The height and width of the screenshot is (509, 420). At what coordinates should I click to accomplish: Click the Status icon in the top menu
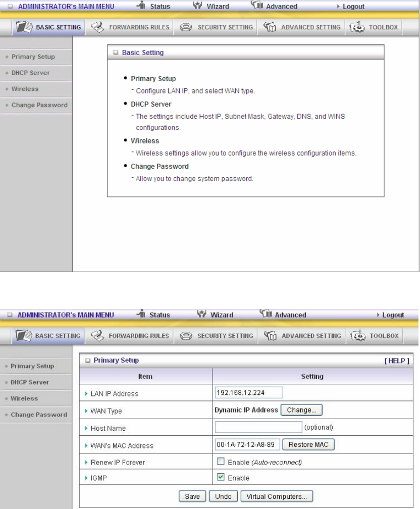(141, 5)
